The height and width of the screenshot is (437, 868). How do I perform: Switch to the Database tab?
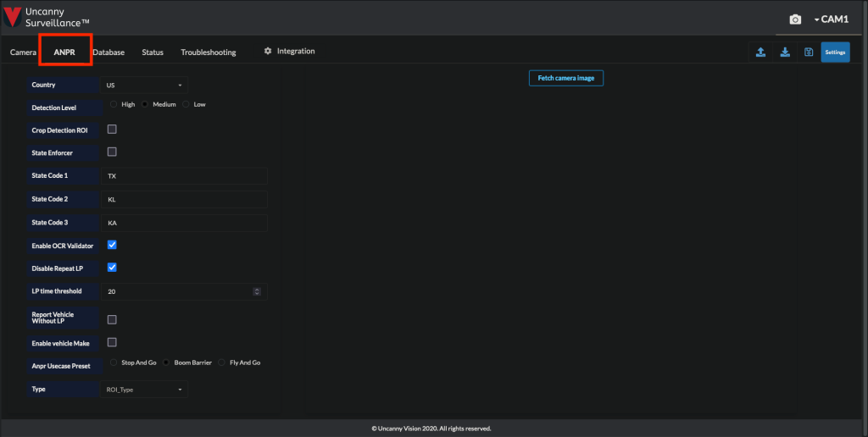pyautogui.click(x=108, y=53)
